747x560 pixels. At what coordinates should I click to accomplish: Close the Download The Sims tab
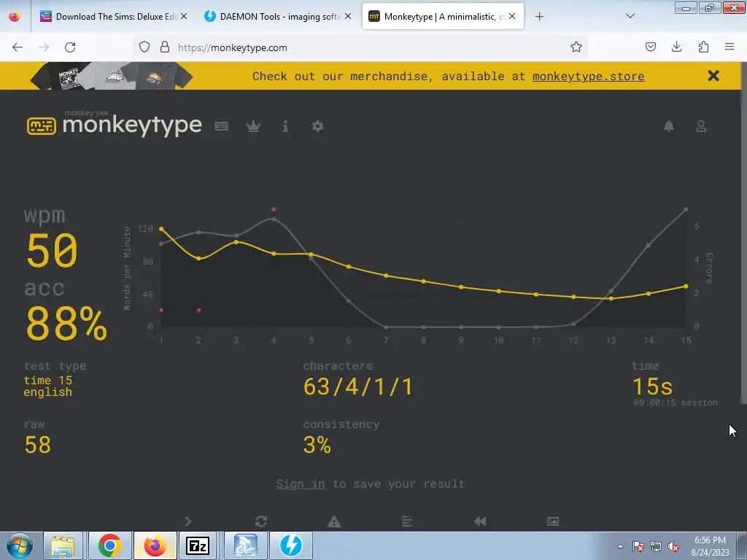pos(184,16)
